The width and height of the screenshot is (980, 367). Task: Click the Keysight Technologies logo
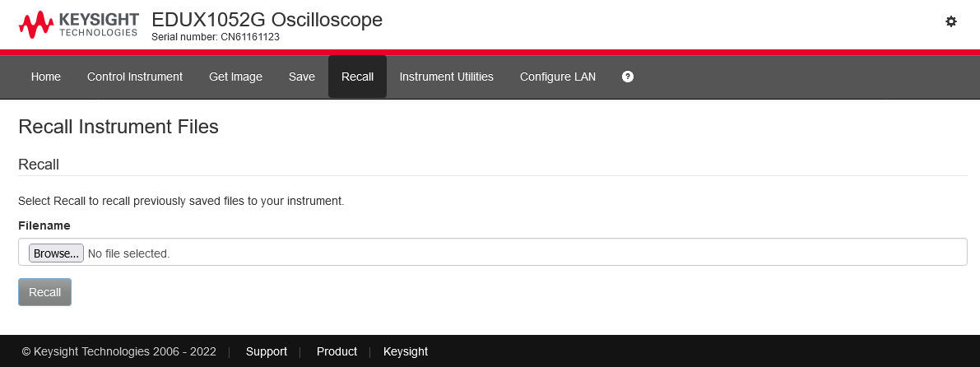click(x=79, y=24)
